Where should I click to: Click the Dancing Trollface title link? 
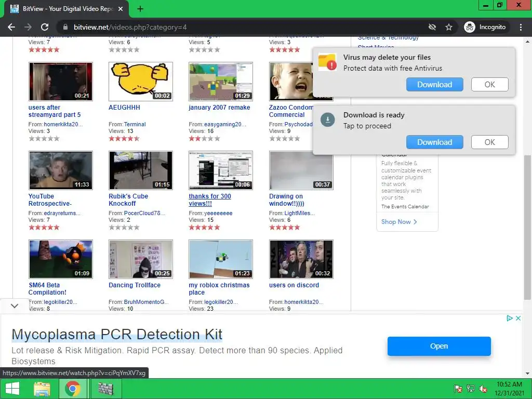click(x=135, y=285)
